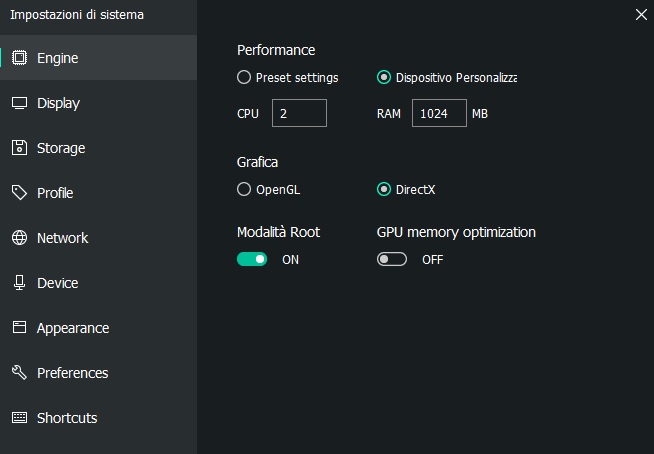
Task: Open the Display settings tab
Action: point(58,103)
